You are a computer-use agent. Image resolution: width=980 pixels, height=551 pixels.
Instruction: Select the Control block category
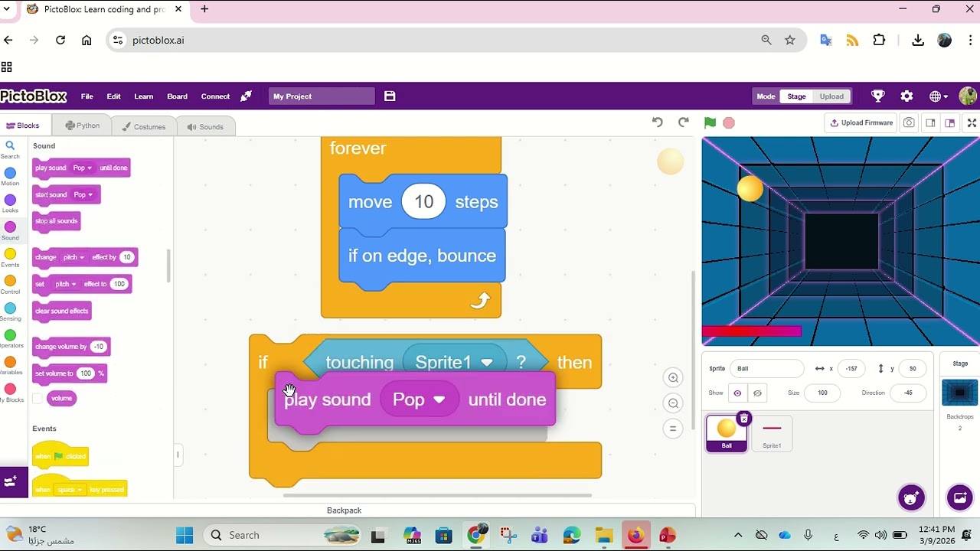[x=10, y=285]
